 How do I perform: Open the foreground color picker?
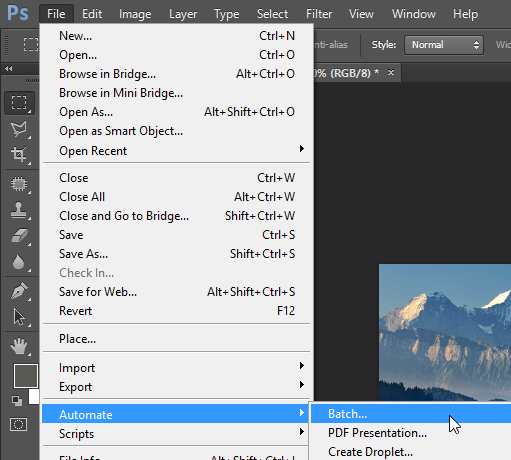click(x=26, y=376)
